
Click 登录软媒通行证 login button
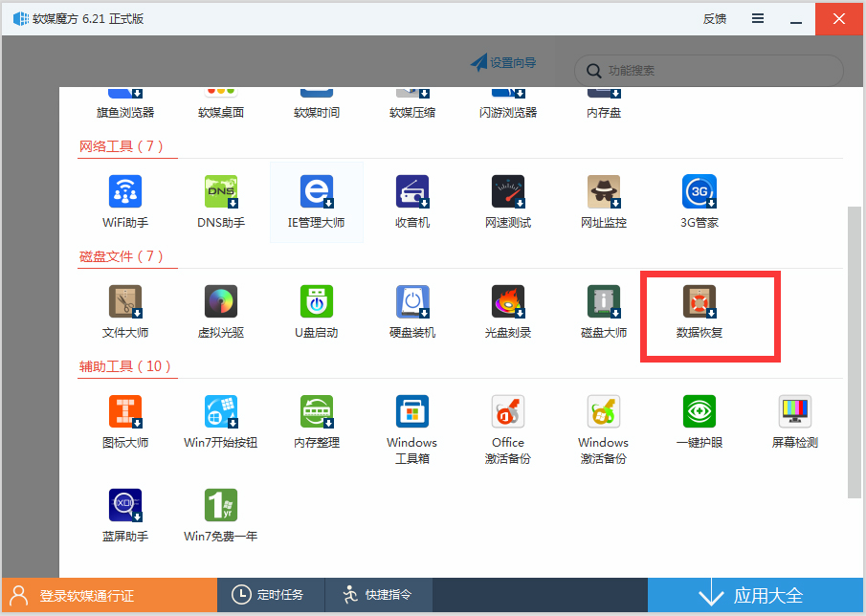[x=109, y=596]
